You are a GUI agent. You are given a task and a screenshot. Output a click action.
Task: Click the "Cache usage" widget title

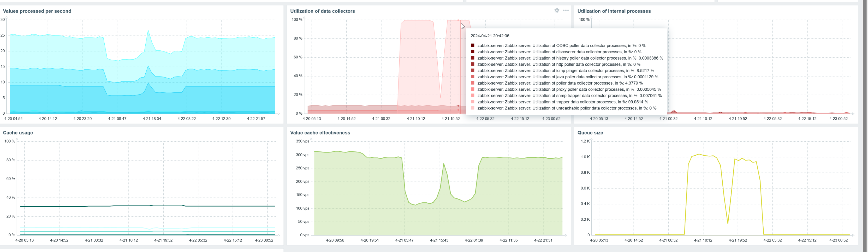coord(18,133)
